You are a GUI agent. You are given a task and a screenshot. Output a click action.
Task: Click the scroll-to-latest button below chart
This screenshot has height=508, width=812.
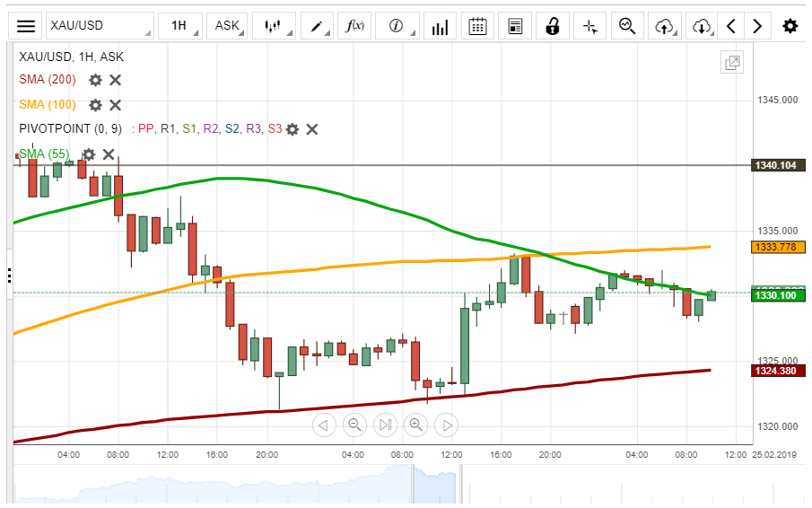(385, 425)
